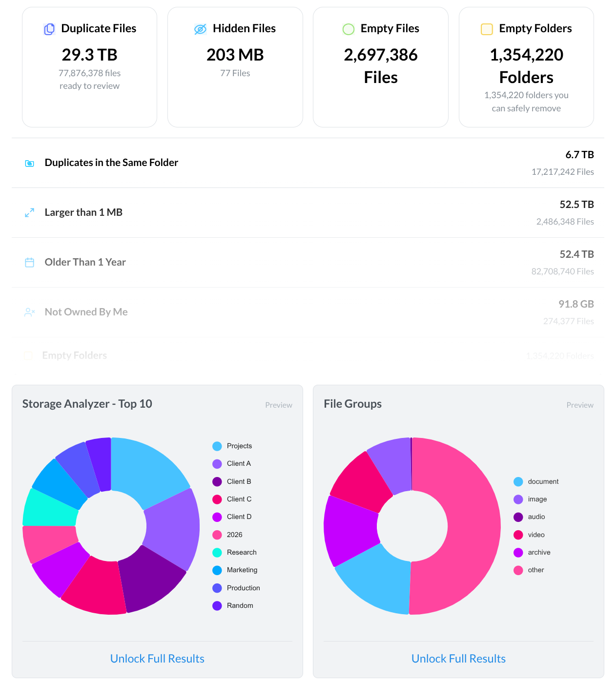Click the Duplicate Files card icon
This screenshot has width=616, height=685.
[49, 29]
